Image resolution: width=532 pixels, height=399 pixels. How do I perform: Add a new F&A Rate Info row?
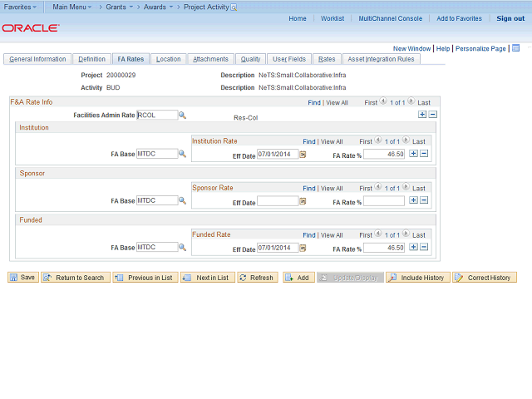click(x=422, y=115)
